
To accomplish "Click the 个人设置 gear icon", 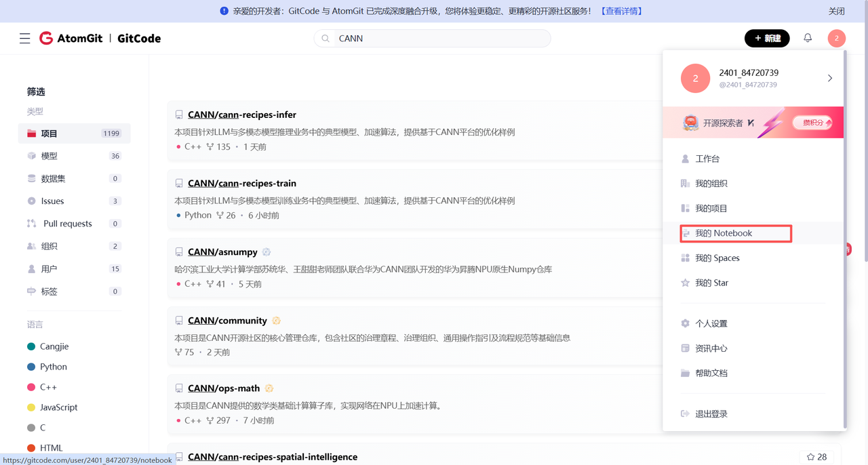I will pos(685,323).
